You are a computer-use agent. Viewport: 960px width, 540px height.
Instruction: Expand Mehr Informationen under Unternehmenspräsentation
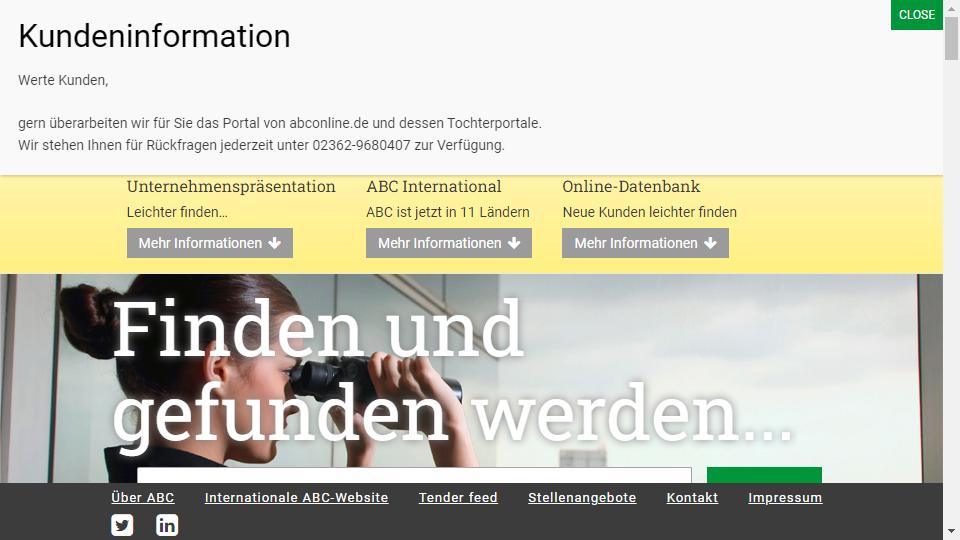click(209, 243)
